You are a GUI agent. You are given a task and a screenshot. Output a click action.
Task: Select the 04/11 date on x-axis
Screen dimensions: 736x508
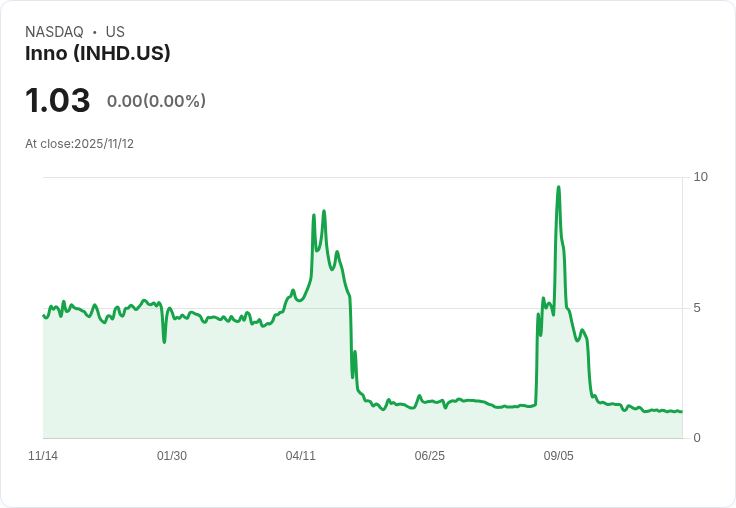click(300, 456)
